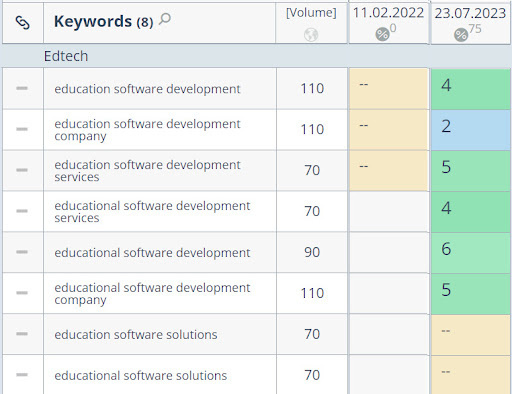
Task: Click dash icon for education software development row
Action: 22,88
